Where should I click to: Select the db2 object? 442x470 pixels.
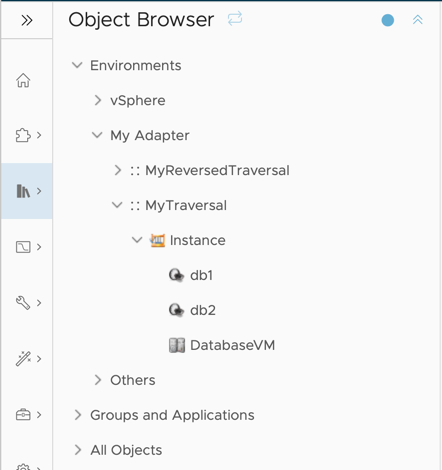pos(203,310)
